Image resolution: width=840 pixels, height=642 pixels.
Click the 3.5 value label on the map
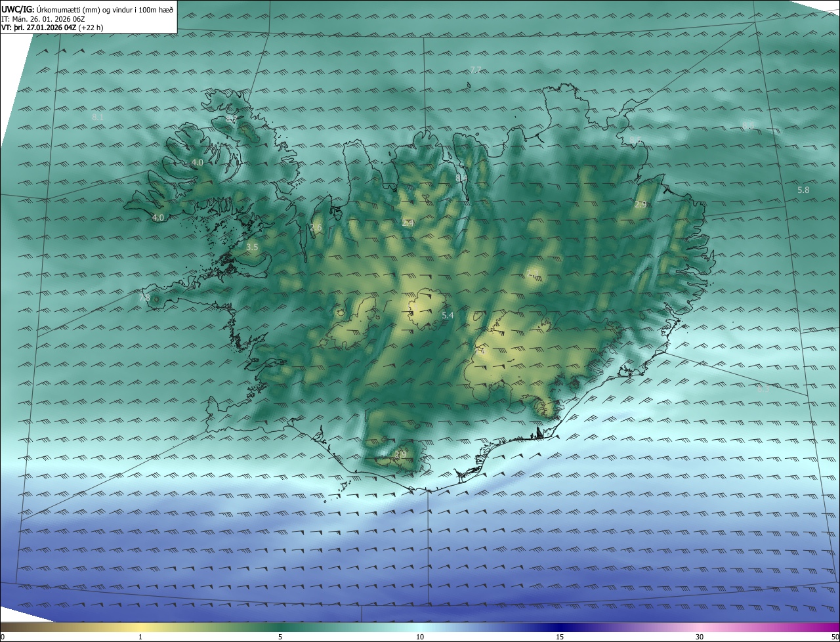click(x=252, y=247)
